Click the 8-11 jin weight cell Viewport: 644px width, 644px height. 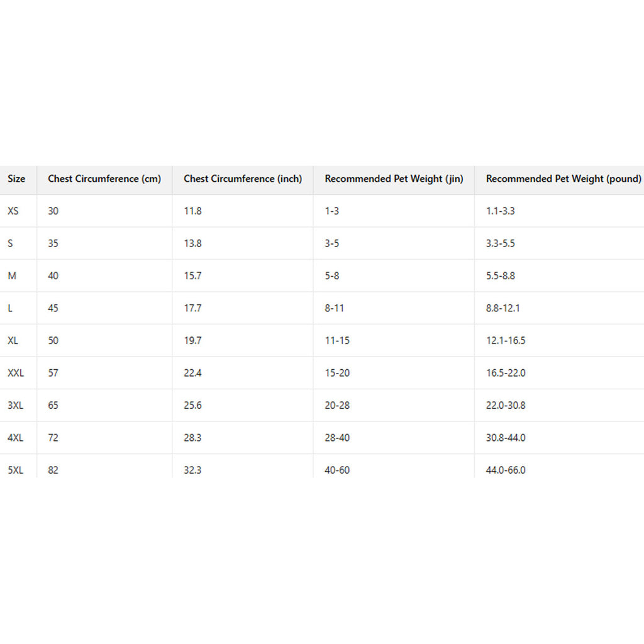point(335,308)
